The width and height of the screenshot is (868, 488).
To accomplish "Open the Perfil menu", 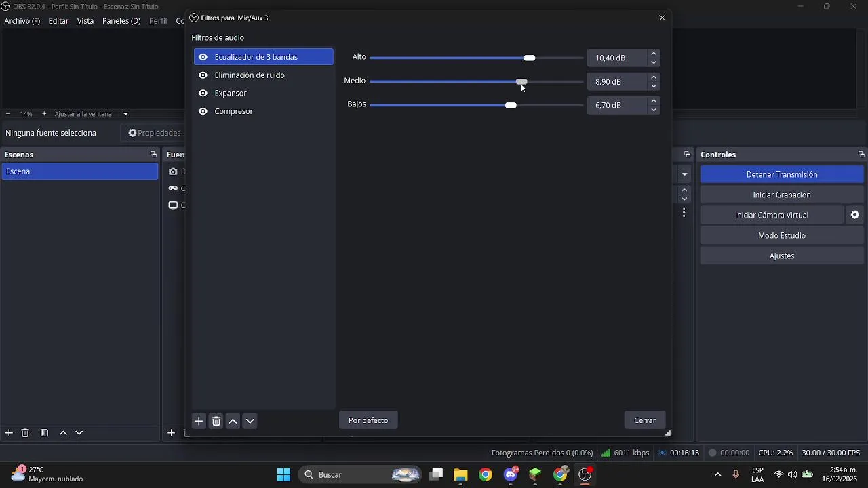I will (x=158, y=21).
